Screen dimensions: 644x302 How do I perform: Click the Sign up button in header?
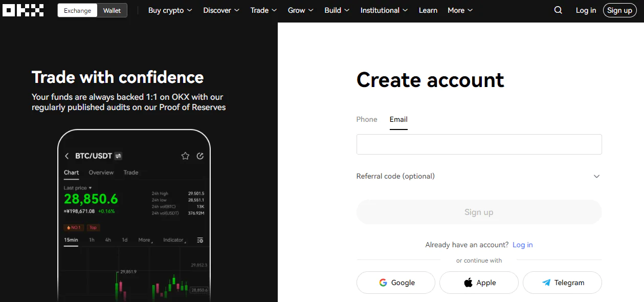tap(620, 10)
